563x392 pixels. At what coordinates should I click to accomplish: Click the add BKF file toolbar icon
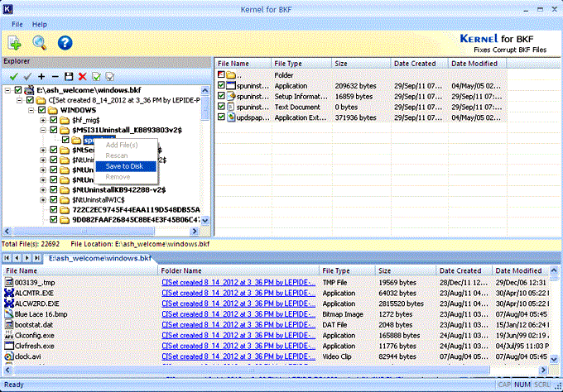(x=15, y=43)
